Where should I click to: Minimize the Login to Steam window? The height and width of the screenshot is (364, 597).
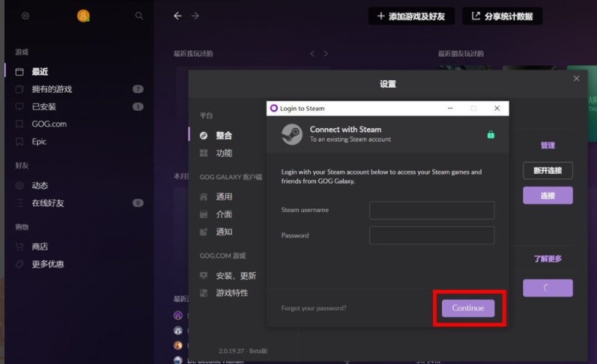[x=450, y=108]
